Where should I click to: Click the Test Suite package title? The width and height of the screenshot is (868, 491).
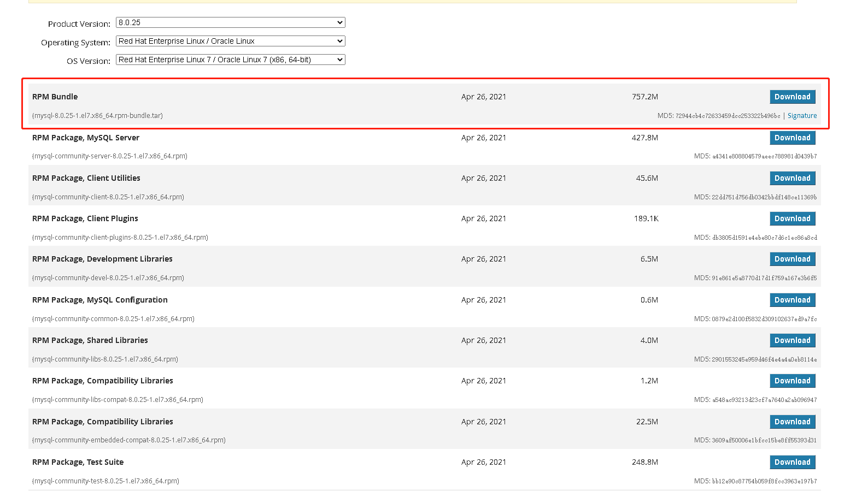(78, 462)
